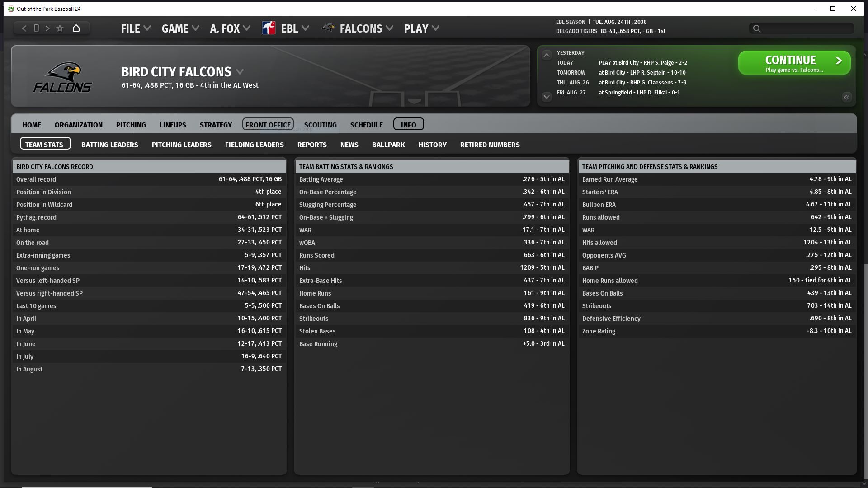Click the home icon in navigation bar

click(76, 28)
